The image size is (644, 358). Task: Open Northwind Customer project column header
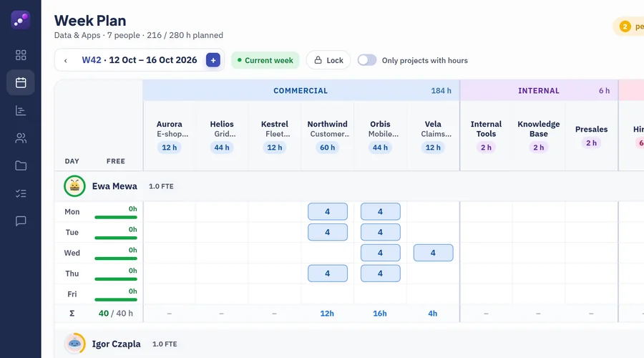[327, 135]
